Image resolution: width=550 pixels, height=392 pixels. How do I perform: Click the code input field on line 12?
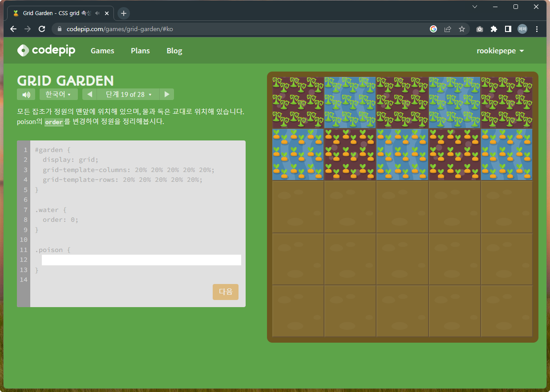(142, 260)
